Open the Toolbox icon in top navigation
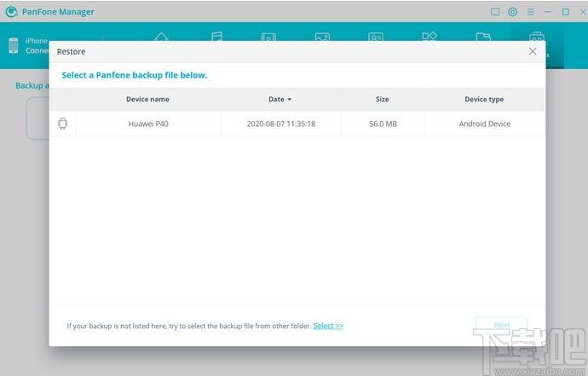Viewport: 588px width, 376px height. click(x=537, y=37)
